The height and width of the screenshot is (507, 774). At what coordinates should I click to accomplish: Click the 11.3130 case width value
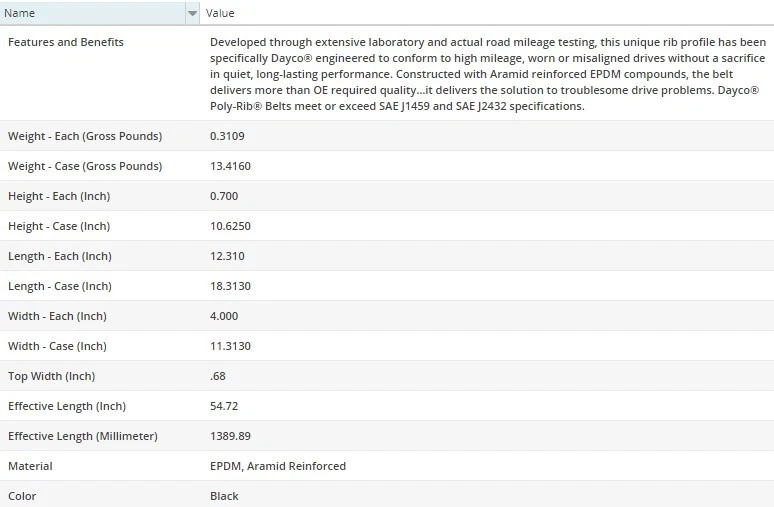pyautogui.click(x=230, y=346)
